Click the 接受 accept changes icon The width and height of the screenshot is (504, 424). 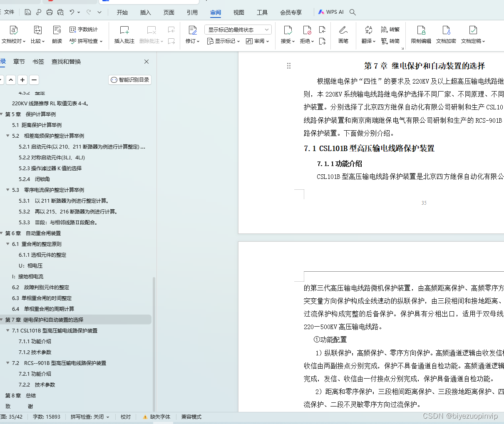288,30
